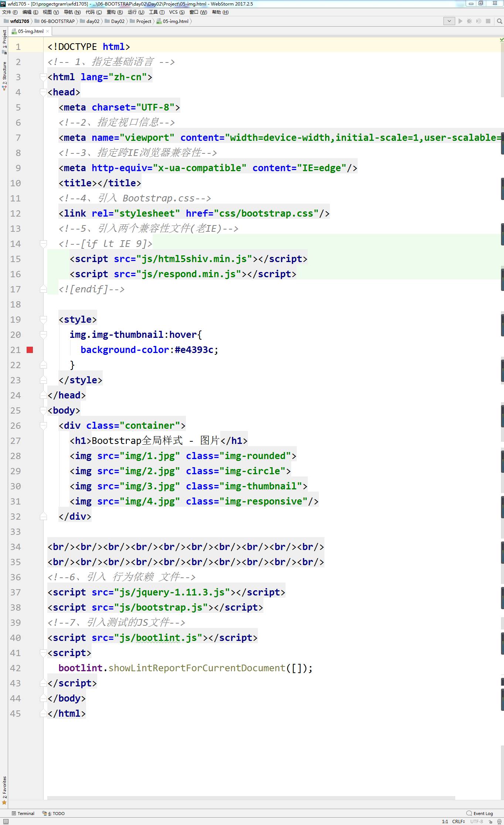The image size is (504, 825).
Task: Click the 05-img.html file icon in breadcrumb
Action: coord(159,21)
